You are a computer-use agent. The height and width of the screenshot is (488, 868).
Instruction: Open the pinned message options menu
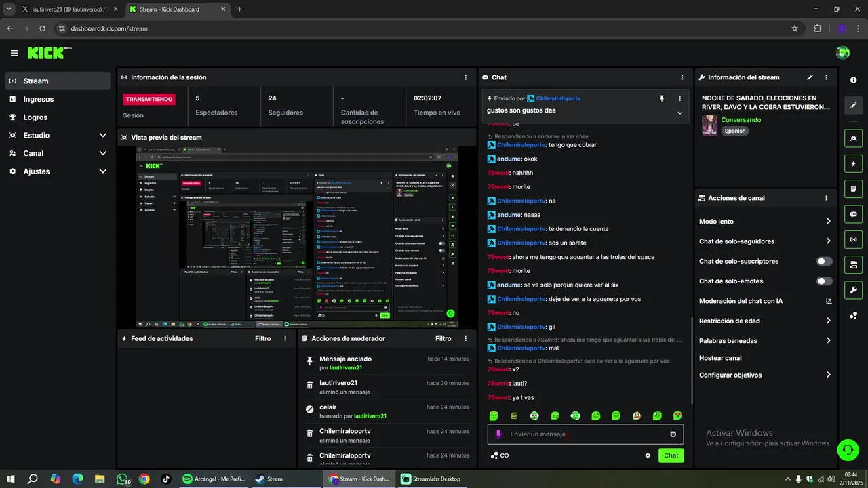pos(679,98)
